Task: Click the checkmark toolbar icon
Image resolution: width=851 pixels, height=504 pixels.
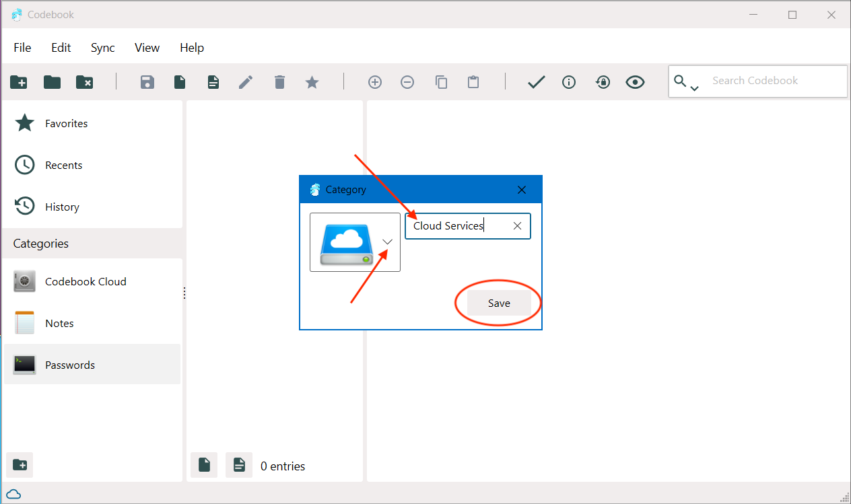Action: 536,82
